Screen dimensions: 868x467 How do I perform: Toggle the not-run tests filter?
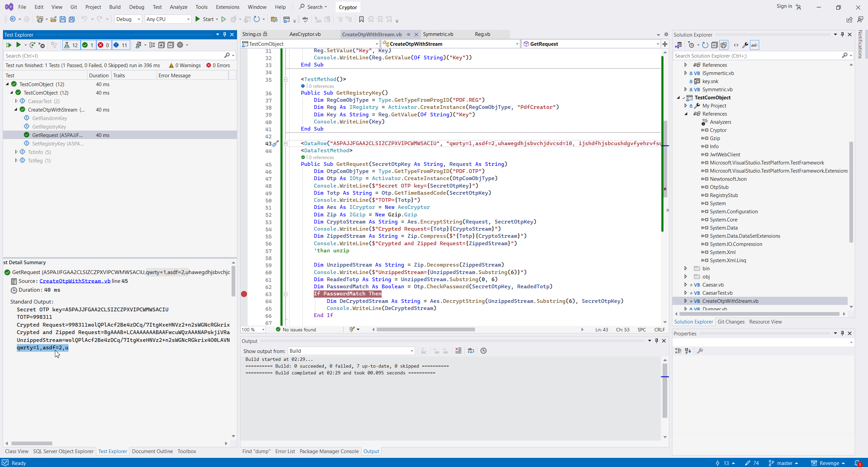click(x=120, y=45)
